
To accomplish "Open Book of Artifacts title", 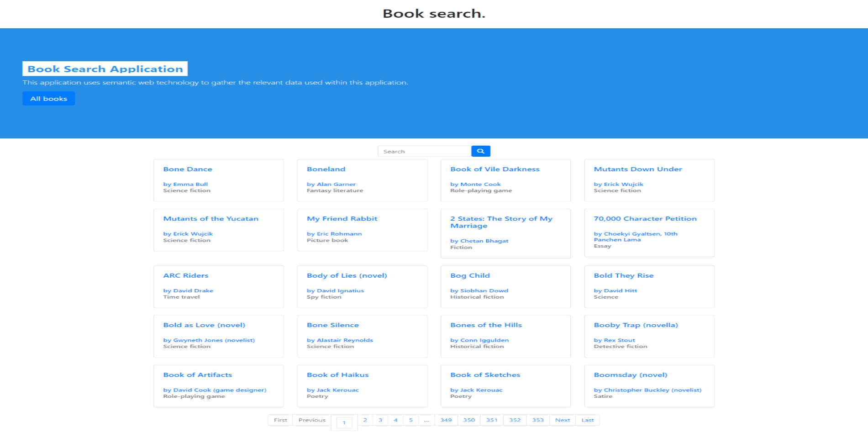I will pyautogui.click(x=198, y=375).
